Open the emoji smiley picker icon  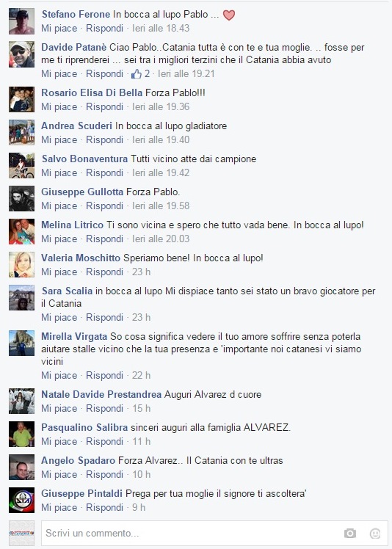pos(375,533)
